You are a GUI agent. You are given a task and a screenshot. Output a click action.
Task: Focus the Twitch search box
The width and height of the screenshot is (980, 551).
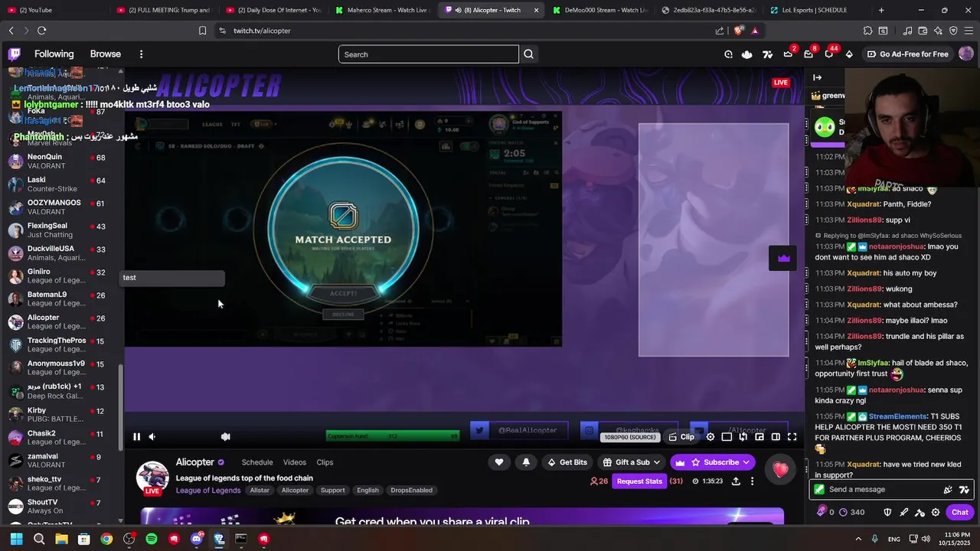click(428, 54)
